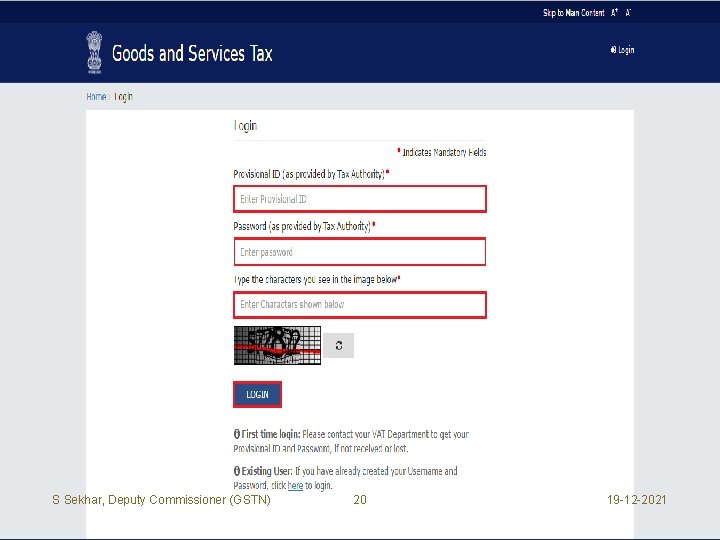Image resolution: width=720 pixels, height=540 pixels.
Task: Open Login link in header
Action: [622, 50]
